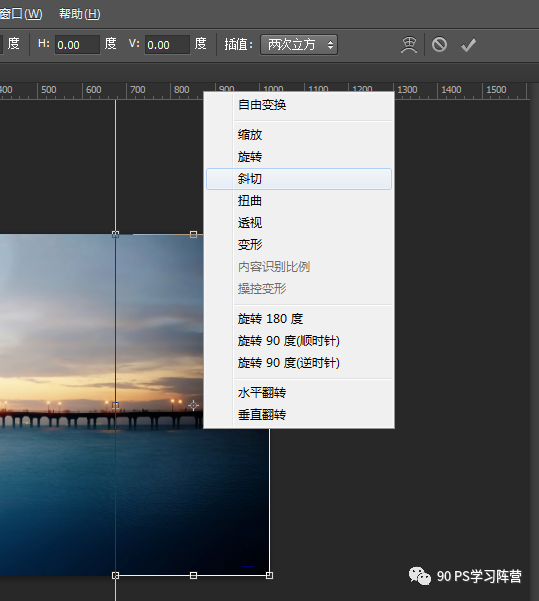The image size is (539, 601).
Task: Click the V skew angle field
Action: click(x=167, y=45)
